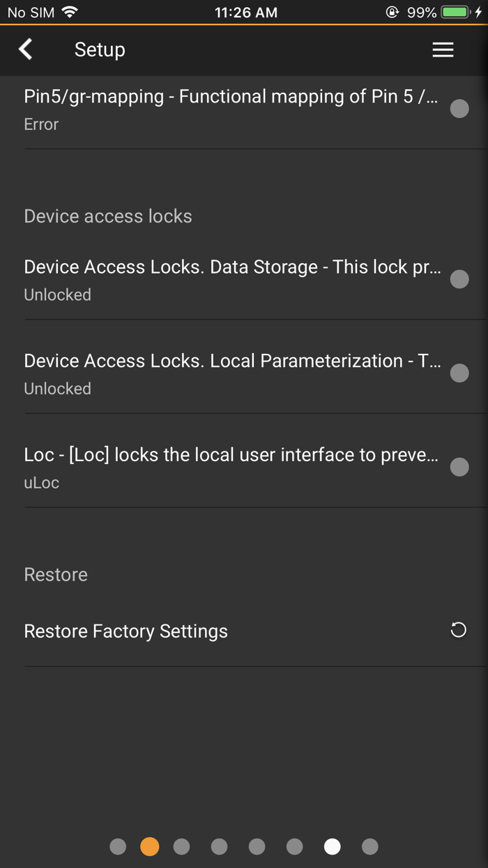
Task: Select the white active page dot
Action: (x=333, y=846)
